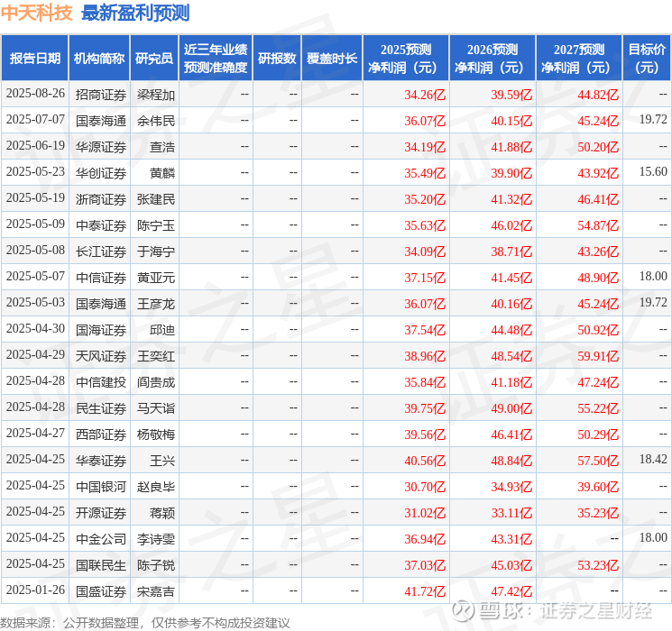
Task: Select analyst 张建民
Action: (155, 199)
